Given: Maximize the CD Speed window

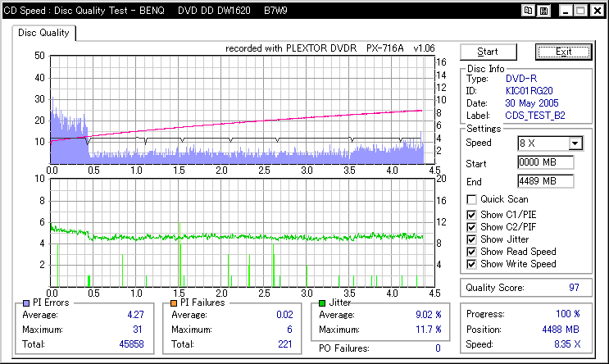Looking at the screenshot, I should pyautogui.click(x=581, y=11).
